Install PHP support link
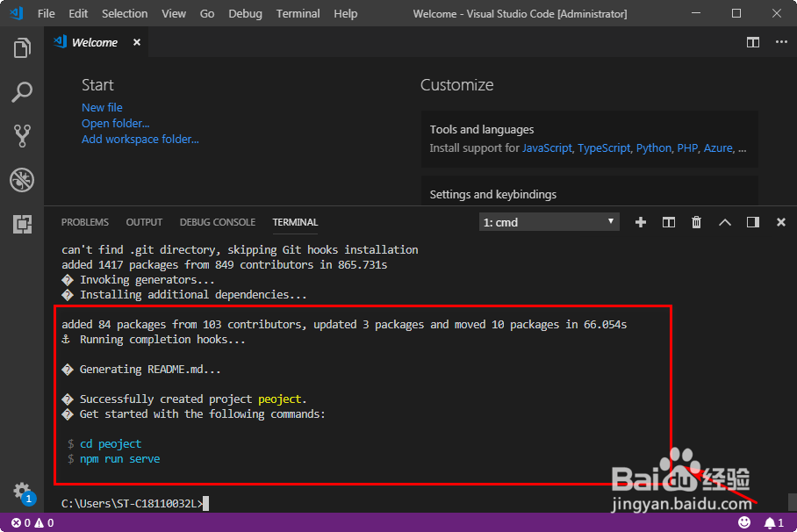The width and height of the screenshot is (797, 532). click(687, 148)
